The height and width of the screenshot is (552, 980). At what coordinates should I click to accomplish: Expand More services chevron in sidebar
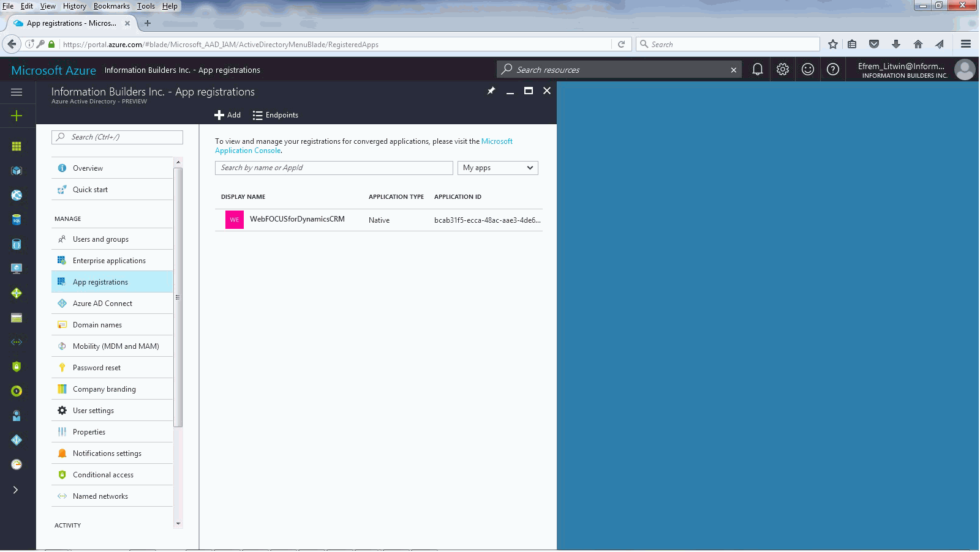click(16, 490)
